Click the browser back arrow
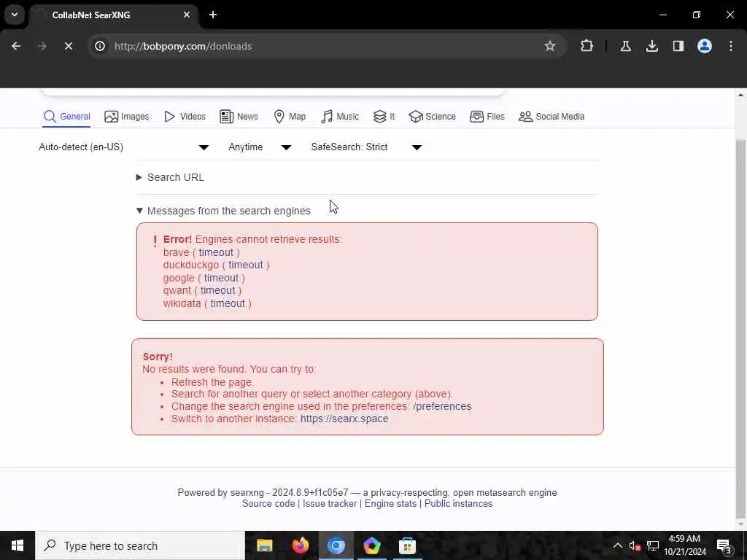747x560 pixels. click(x=16, y=46)
